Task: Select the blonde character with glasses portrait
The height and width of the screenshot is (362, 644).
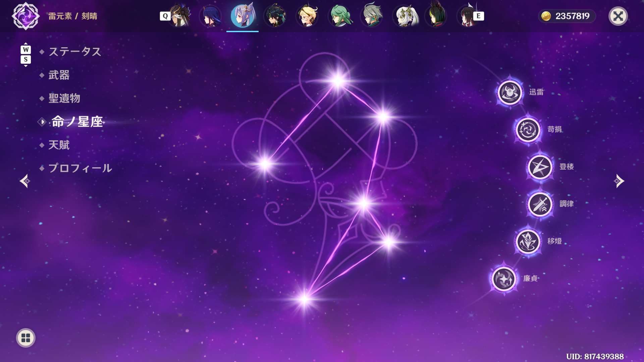Action: [x=307, y=16]
